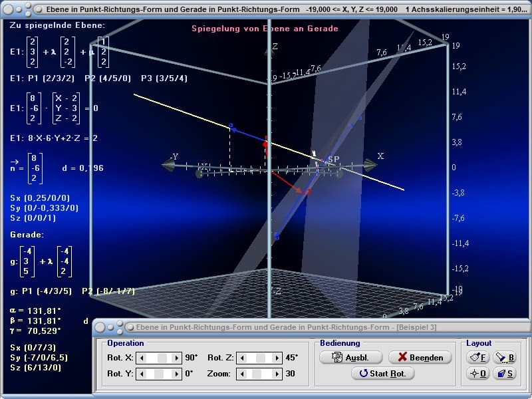Increase Rot. Y with right arrow
Image resolution: width=532 pixels, height=399 pixels.
[176, 374]
